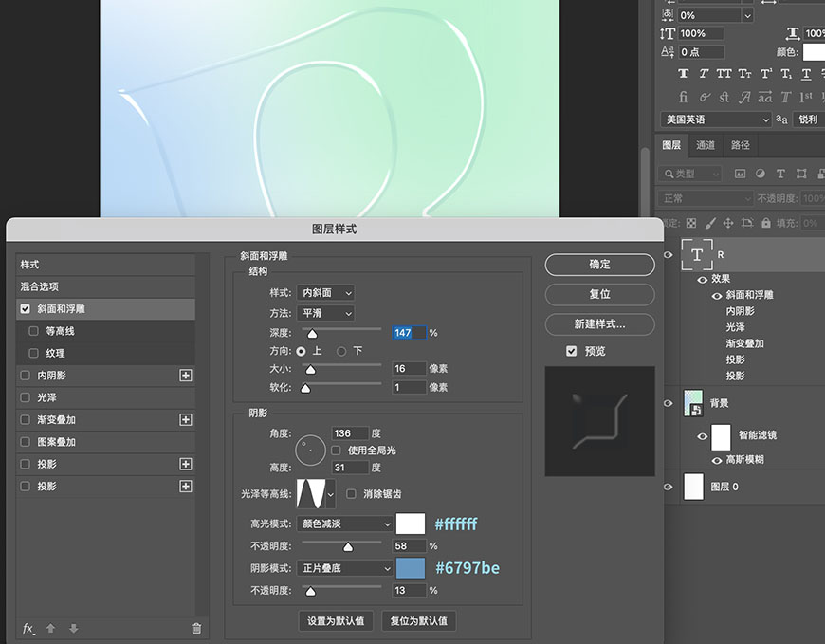The height and width of the screenshot is (644, 825).
Task: Select 混合选项 in styles list
Action: tap(105, 286)
